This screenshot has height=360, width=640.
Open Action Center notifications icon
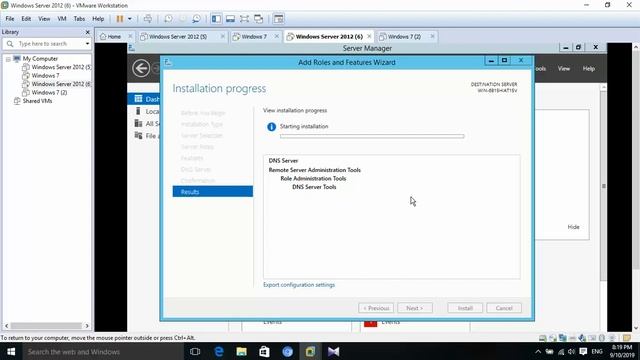click(583, 351)
